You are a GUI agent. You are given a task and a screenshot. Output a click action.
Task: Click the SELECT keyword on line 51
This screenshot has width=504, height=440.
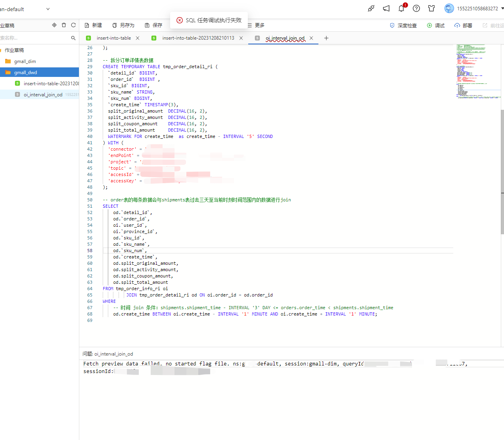pos(111,206)
